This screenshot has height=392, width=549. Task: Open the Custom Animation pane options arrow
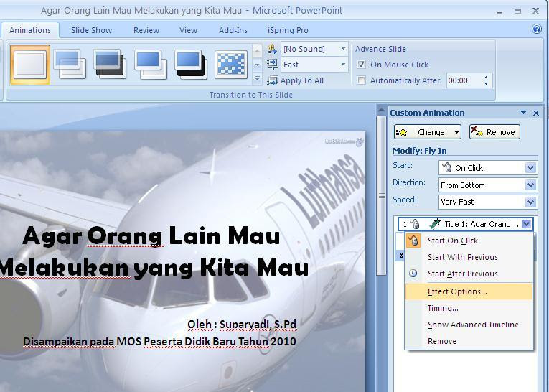tap(523, 113)
